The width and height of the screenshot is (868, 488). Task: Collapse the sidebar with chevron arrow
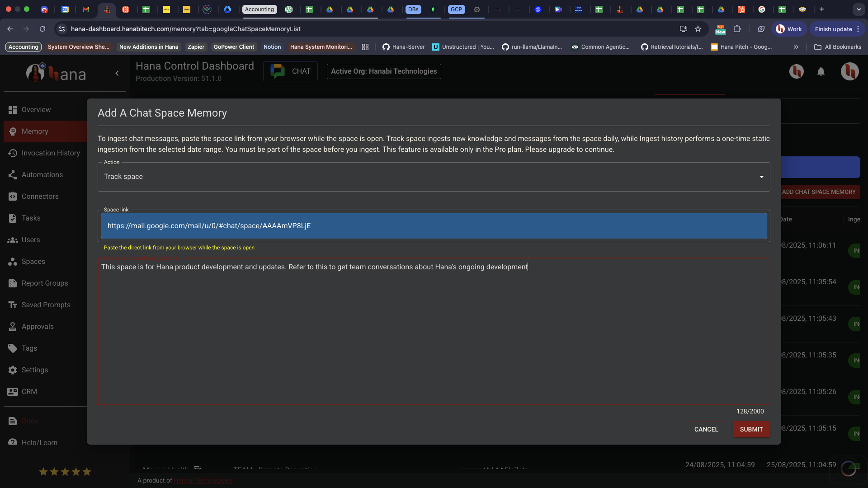[x=117, y=73]
